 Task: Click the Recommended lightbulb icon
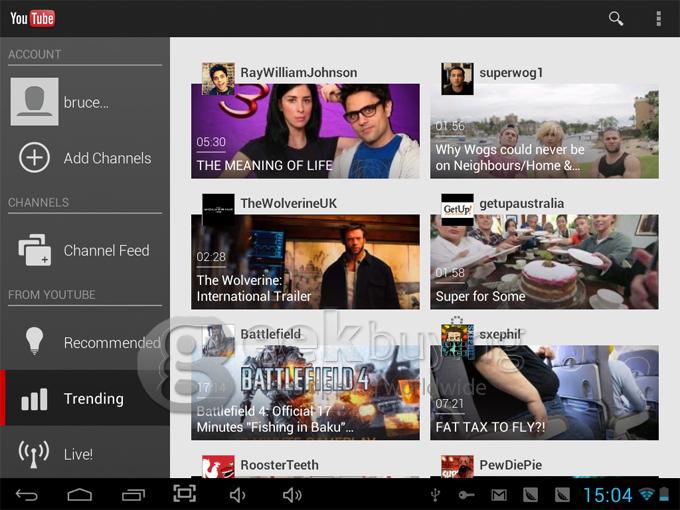[34, 342]
